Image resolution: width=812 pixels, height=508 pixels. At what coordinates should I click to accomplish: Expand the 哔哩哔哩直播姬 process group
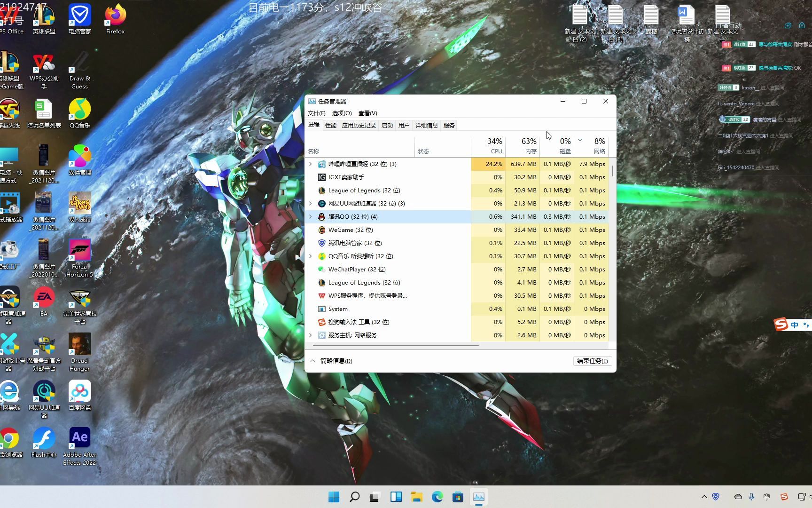[310, 164]
